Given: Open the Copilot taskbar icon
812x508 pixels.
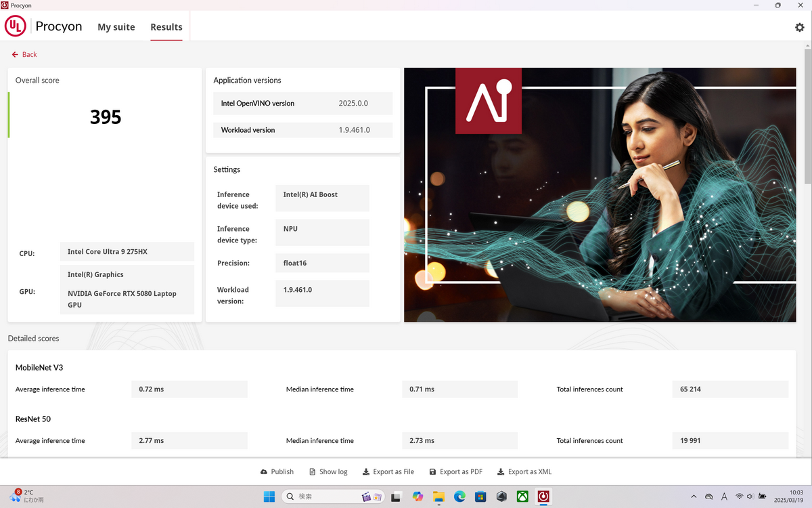Looking at the screenshot, I should pyautogui.click(x=418, y=496).
